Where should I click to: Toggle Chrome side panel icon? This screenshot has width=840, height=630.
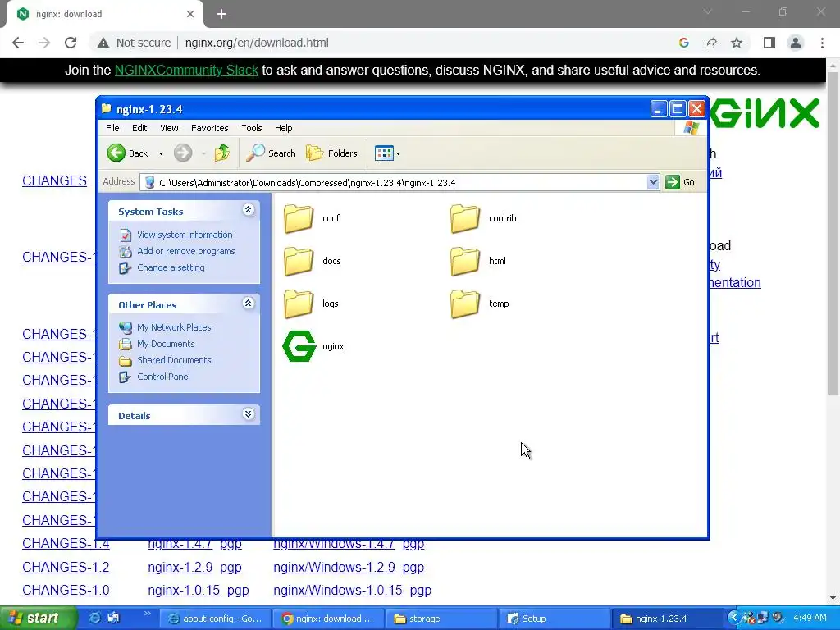(769, 43)
